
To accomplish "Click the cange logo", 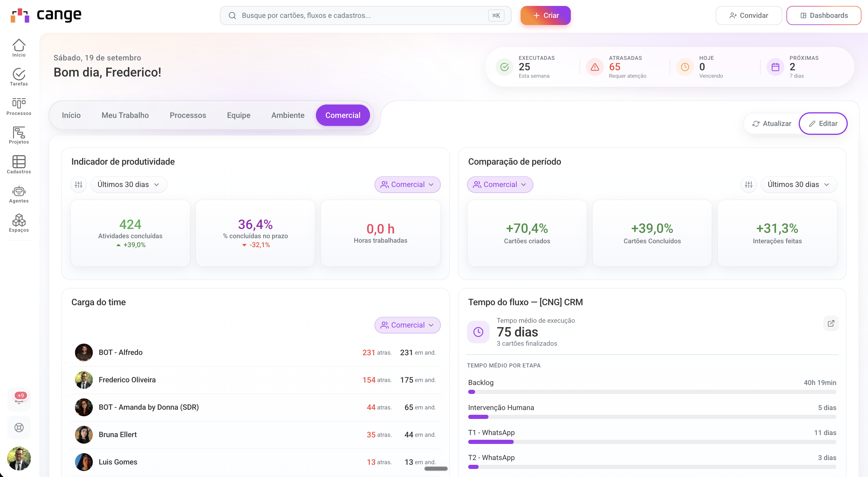I will (x=46, y=15).
